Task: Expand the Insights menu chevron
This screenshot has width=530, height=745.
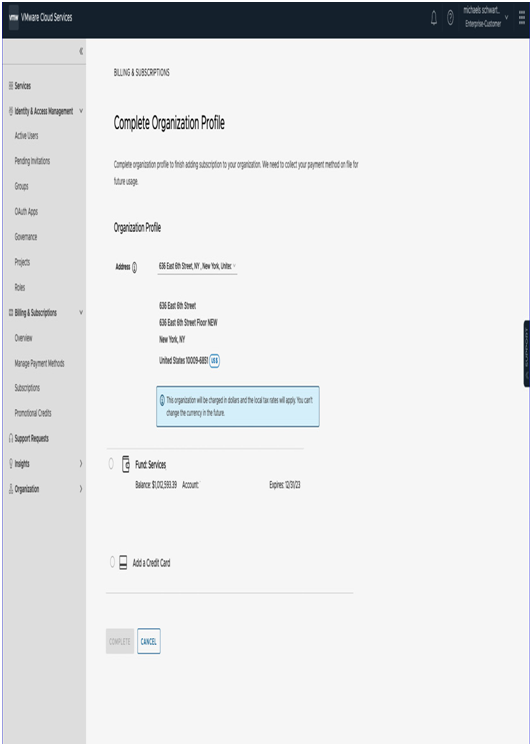Action: tap(81, 464)
